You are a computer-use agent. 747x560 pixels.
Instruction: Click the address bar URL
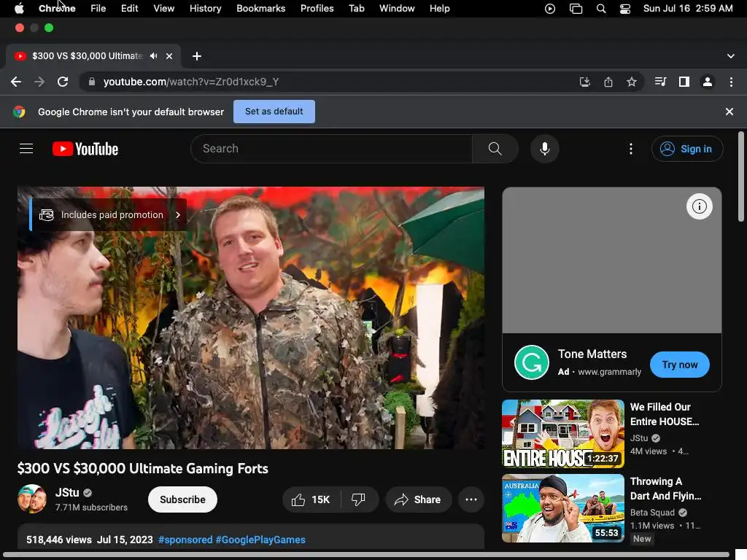point(191,82)
